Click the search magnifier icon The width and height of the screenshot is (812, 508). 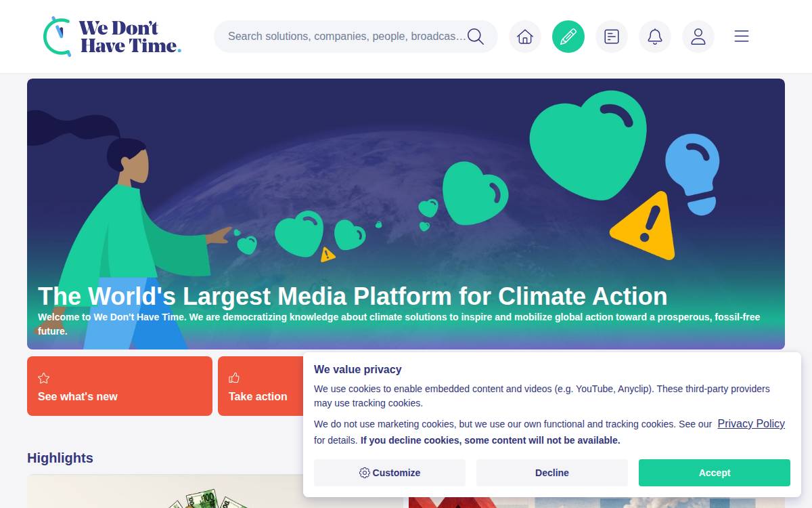tap(476, 37)
